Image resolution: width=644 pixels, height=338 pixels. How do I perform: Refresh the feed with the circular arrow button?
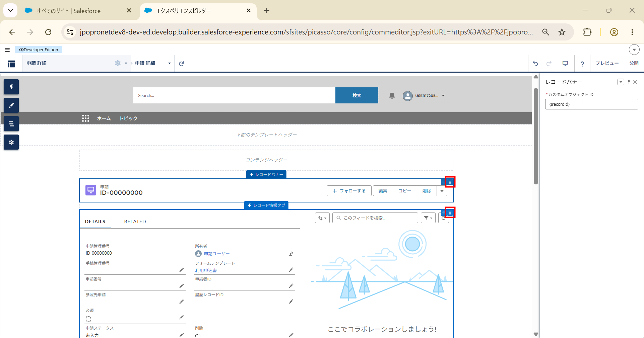[443, 218]
